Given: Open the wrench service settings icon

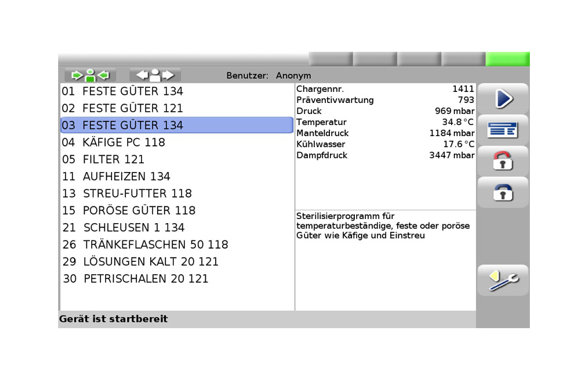Looking at the screenshot, I should pos(502,281).
